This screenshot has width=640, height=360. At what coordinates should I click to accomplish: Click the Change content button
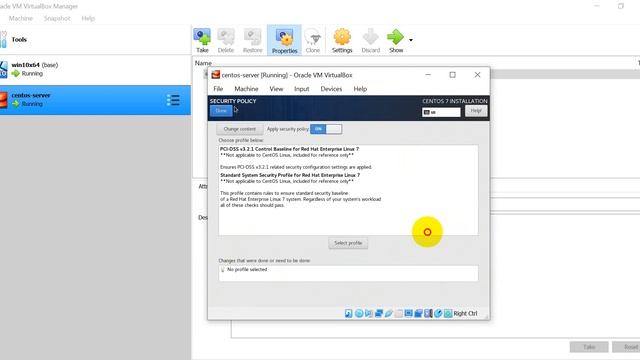(x=240, y=129)
